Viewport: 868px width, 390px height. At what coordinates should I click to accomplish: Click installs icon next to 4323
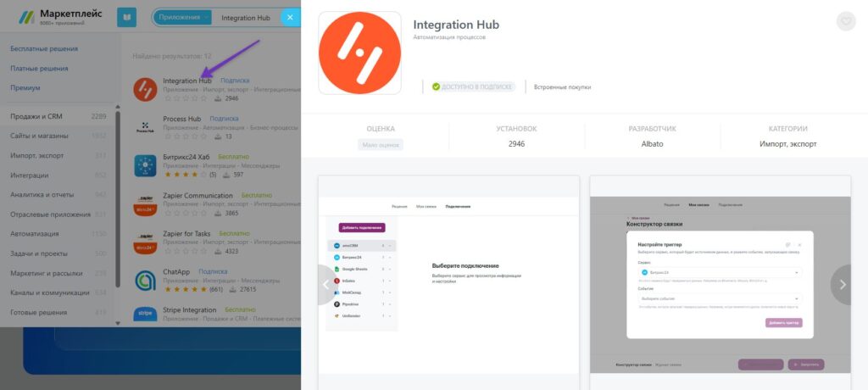click(x=218, y=251)
